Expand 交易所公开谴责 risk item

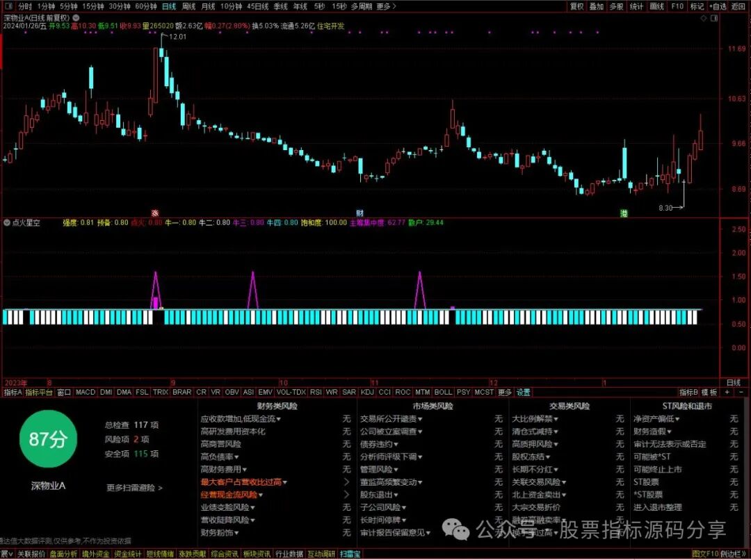point(391,419)
